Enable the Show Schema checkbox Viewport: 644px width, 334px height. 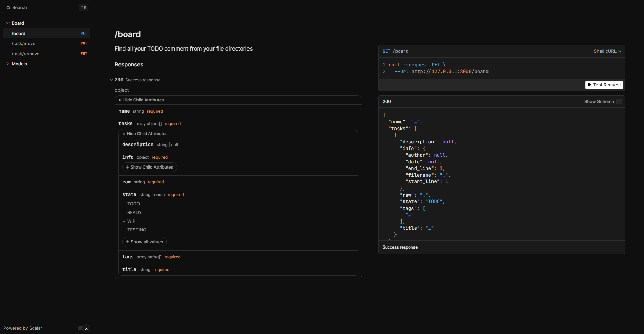[619, 101]
